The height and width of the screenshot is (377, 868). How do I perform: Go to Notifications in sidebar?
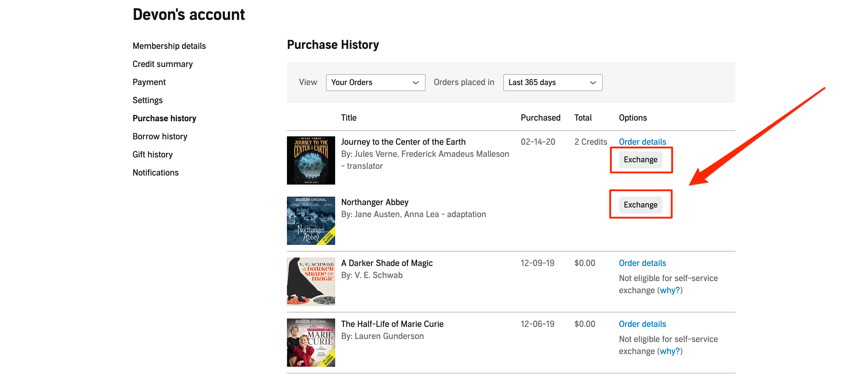pyautogui.click(x=155, y=173)
